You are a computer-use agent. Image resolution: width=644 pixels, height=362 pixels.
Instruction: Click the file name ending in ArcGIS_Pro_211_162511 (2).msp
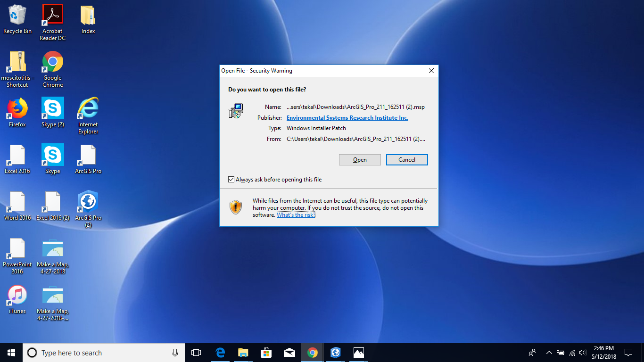click(x=355, y=107)
